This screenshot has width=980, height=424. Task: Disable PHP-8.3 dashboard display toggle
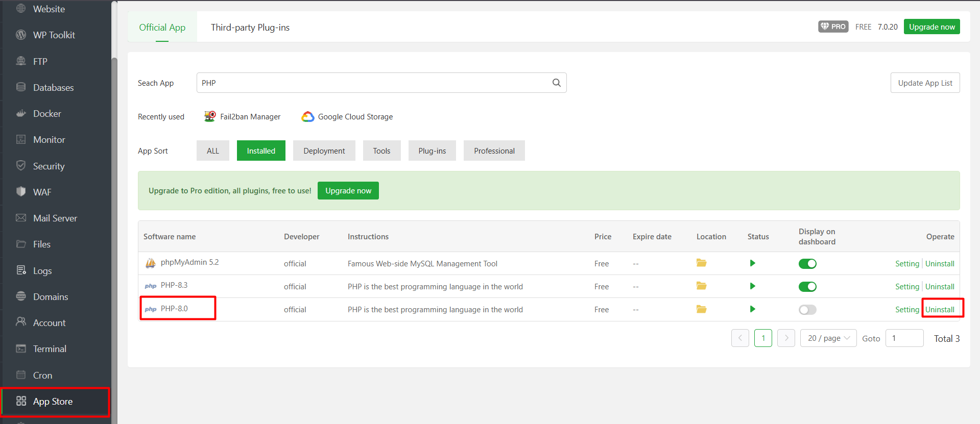[x=807, y=287]
